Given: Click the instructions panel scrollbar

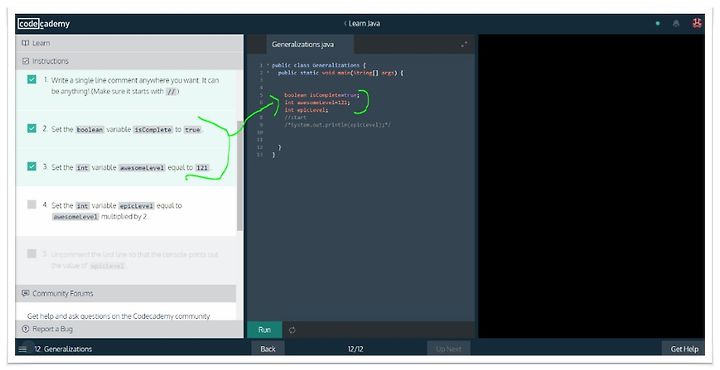Looking at the screenshot, I should (x=240, y=176).
